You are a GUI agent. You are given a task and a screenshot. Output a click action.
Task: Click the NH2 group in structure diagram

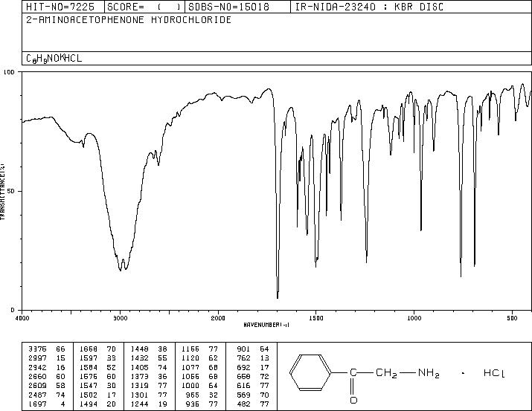pos(429,373)
